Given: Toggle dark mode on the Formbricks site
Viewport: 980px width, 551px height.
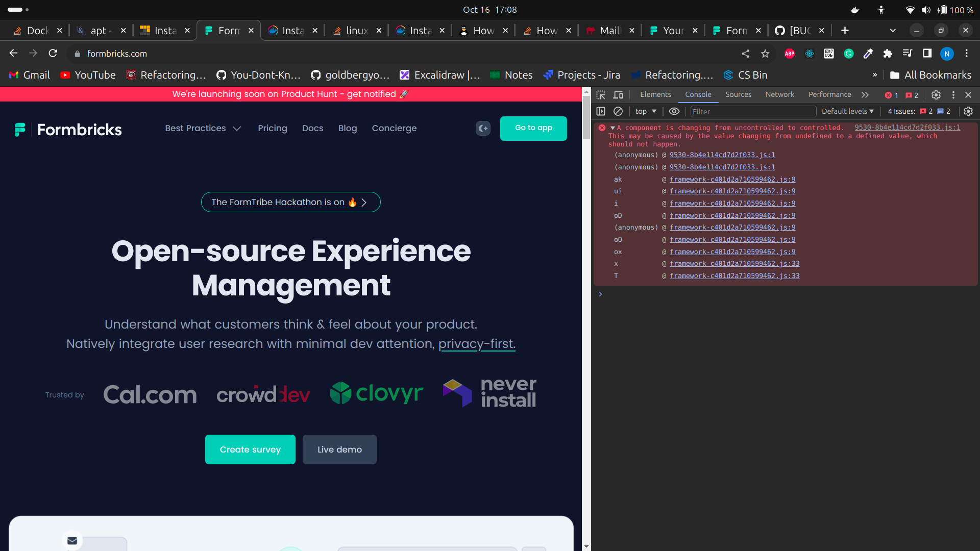Looking at the screenshot, I should (x=483, y=129).
